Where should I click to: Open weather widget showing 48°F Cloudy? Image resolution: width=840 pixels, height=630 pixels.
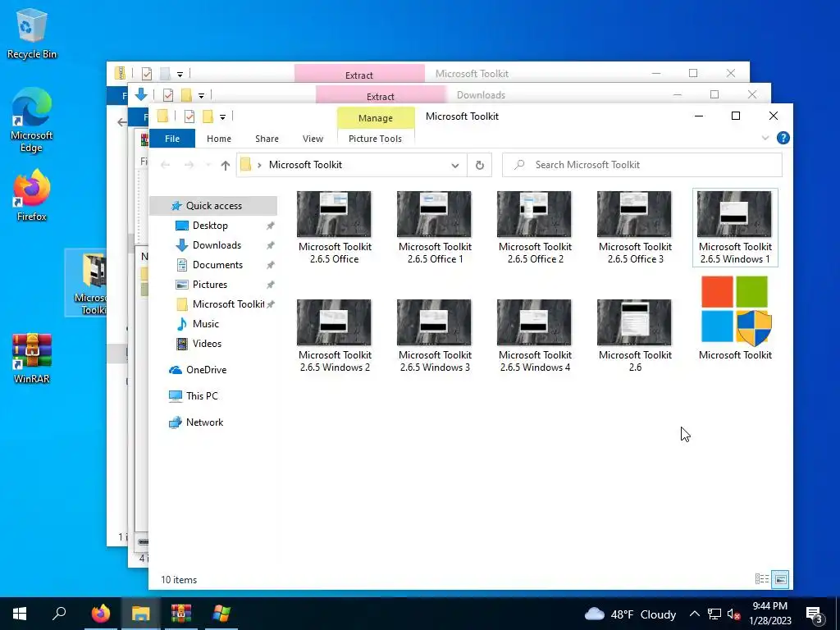tap(630, 614)
